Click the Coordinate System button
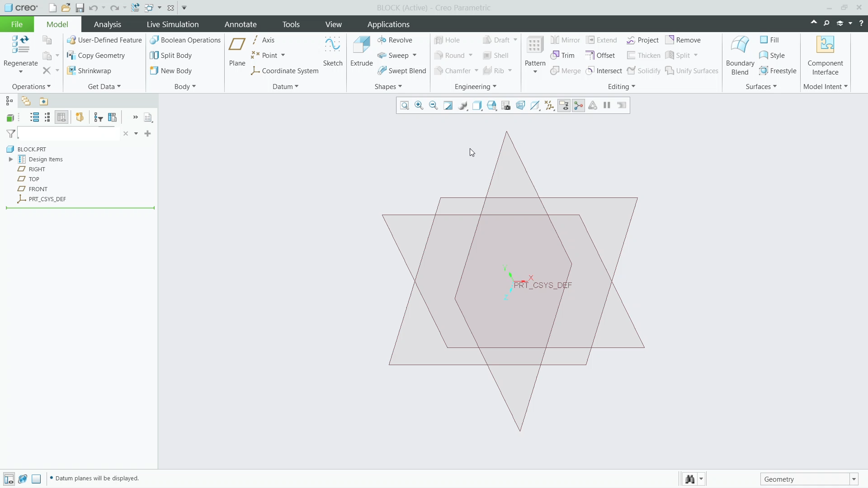This screenshot has height=488, width=868. point(285,71)
